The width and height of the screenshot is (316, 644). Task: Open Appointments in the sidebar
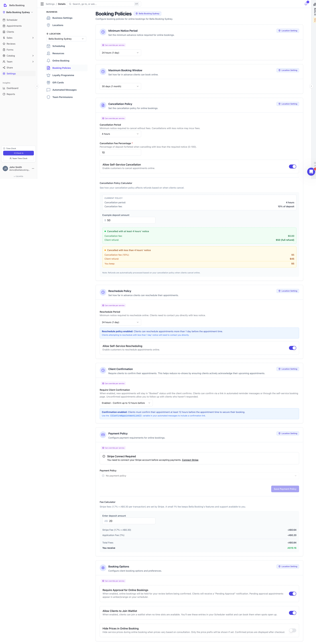18,26
